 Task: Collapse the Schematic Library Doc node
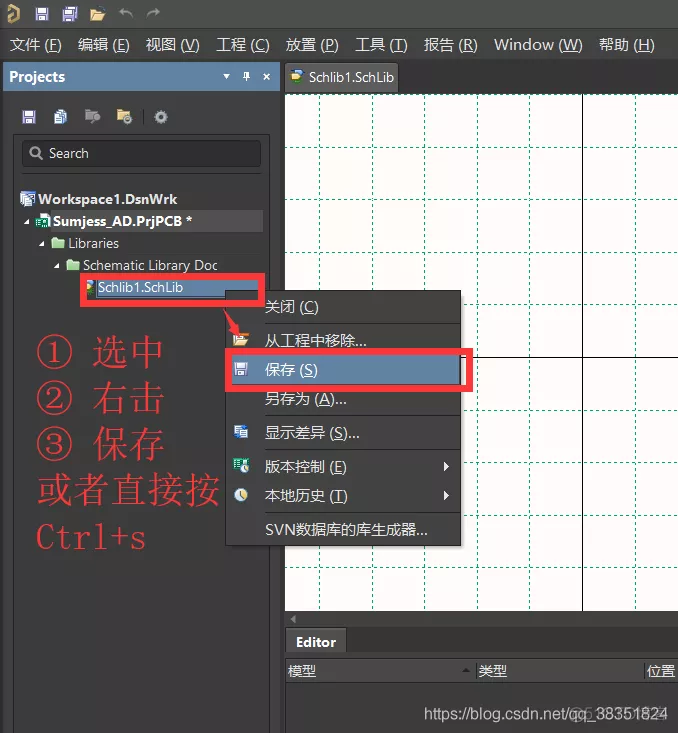pos(57,266)
